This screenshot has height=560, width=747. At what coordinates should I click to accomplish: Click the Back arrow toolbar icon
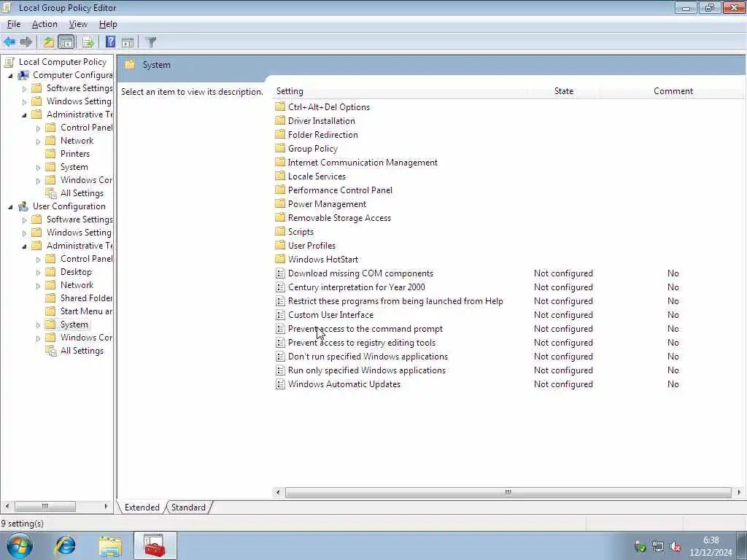(9, 42)
